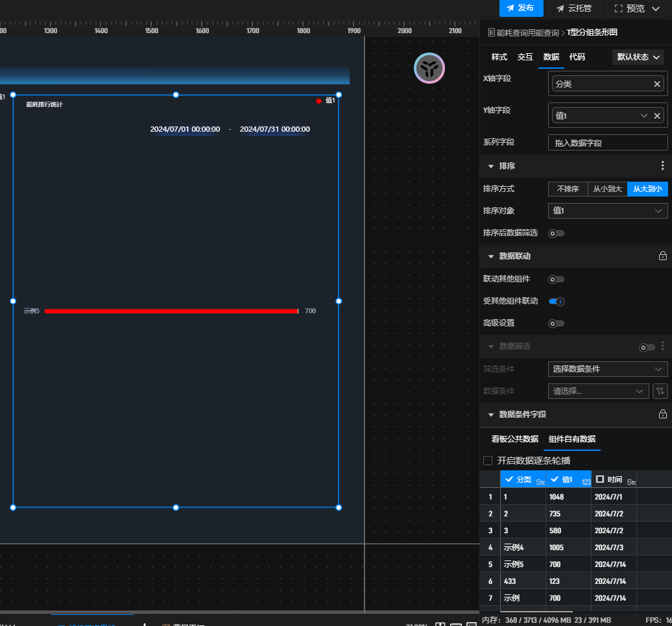
Task: Click the round logo avatar on canvas
Action: tap(429, 68)
